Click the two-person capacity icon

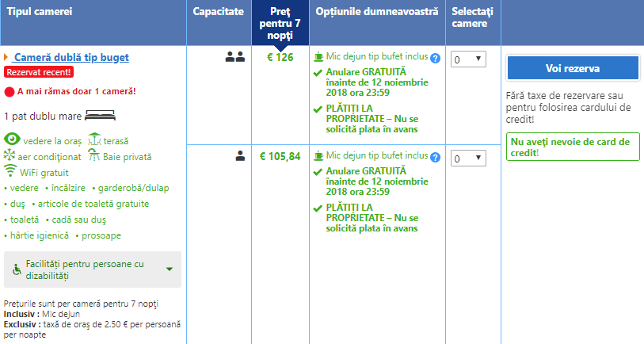pyautogui.click(x=234, y=57)
